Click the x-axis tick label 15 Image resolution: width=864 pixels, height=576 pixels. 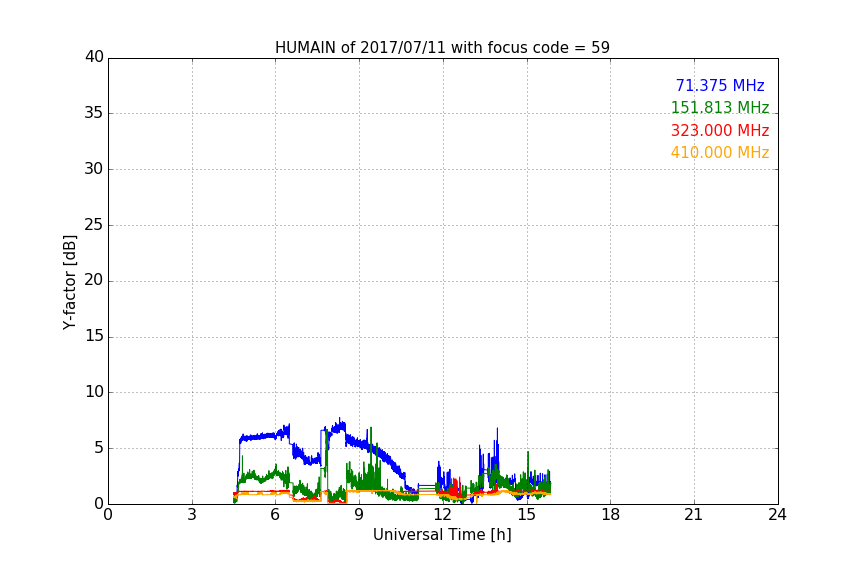point(527,515)
